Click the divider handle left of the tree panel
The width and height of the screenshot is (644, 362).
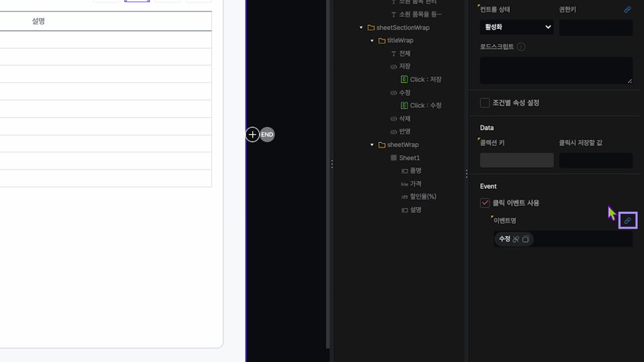pyautogui.click(x=332, y=164)
